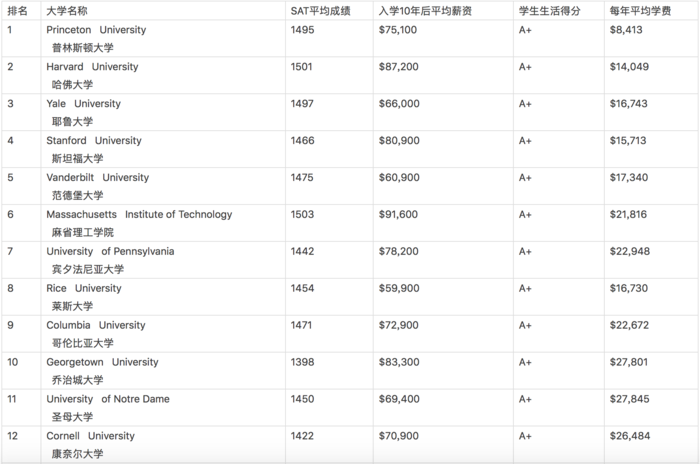
Task: Click the $16,730 tuition cell
Action: 629,288
